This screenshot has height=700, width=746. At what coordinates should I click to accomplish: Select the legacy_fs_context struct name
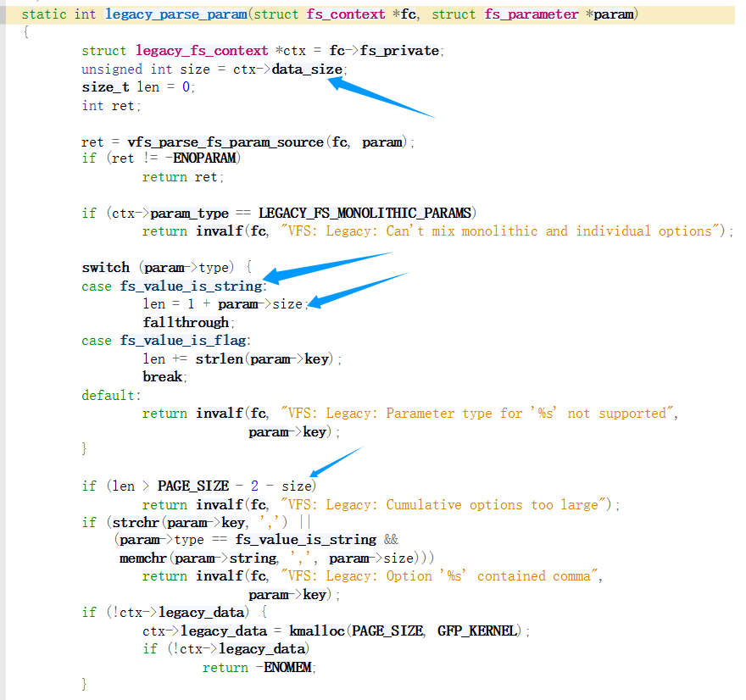(202, 51)
